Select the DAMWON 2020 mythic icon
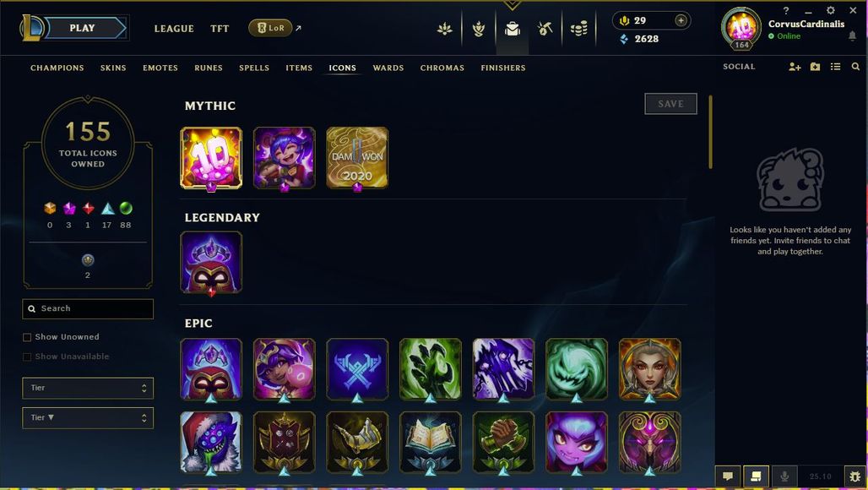 click(357, 158)
